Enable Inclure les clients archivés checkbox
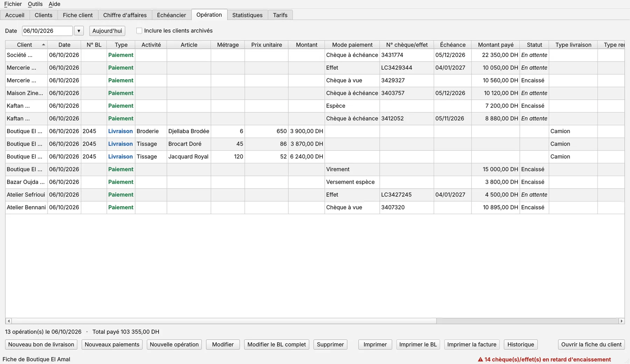This screenshot has height=364, width=630. pos(139,31)
